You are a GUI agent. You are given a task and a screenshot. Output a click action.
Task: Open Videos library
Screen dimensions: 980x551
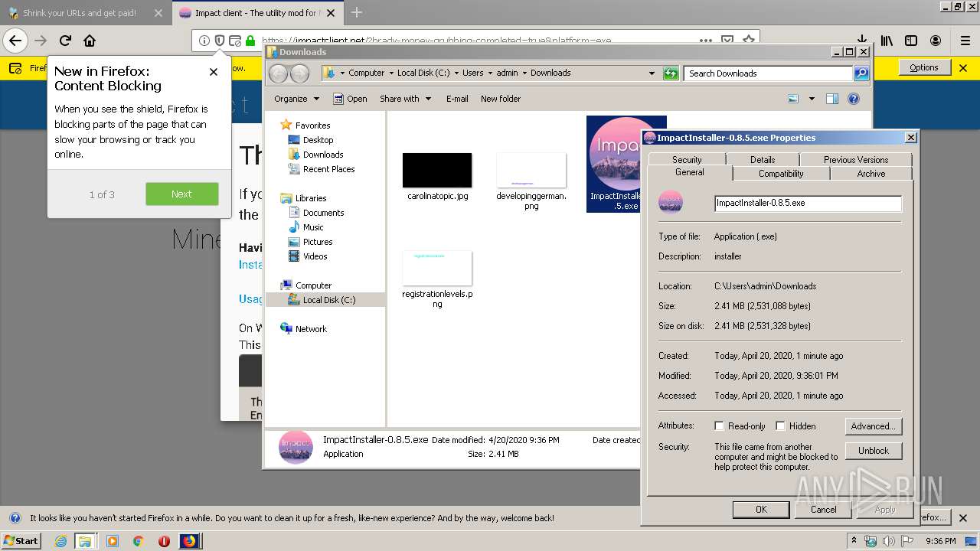315,256
